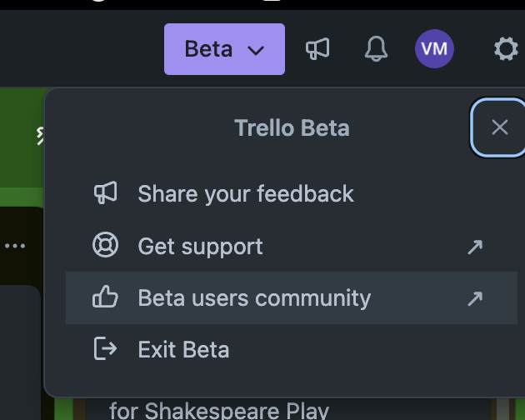The image size is (525, 420).
Task: Click the chevron arrow on Beta button
Action: [256, 51]
